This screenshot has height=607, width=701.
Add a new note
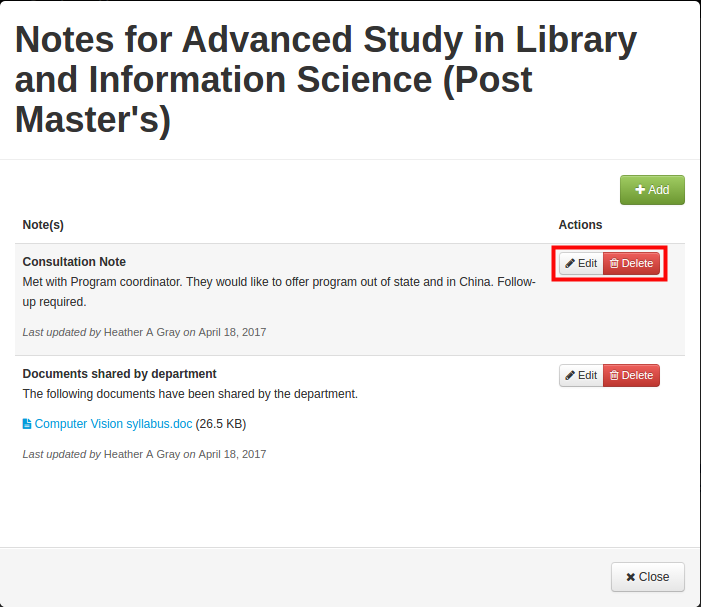pyautogui.click(x=652, y=190)
